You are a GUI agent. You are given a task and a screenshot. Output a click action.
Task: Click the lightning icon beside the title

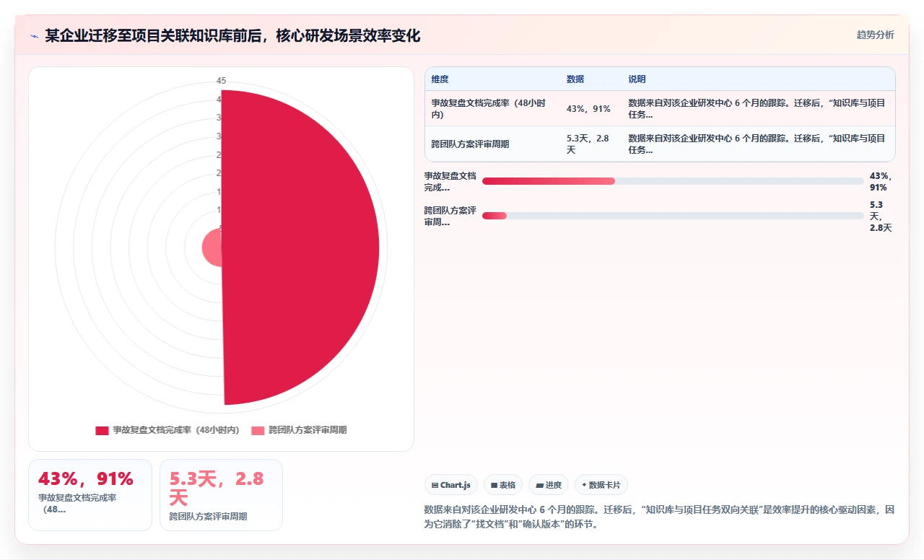coord(34,36)
